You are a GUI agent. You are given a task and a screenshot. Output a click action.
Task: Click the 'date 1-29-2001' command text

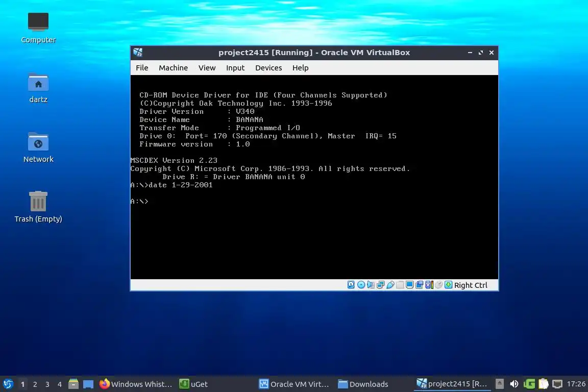coord(180,185)
